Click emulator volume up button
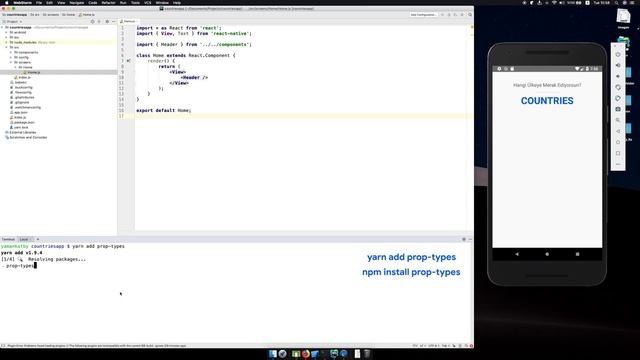 point(618,65)
